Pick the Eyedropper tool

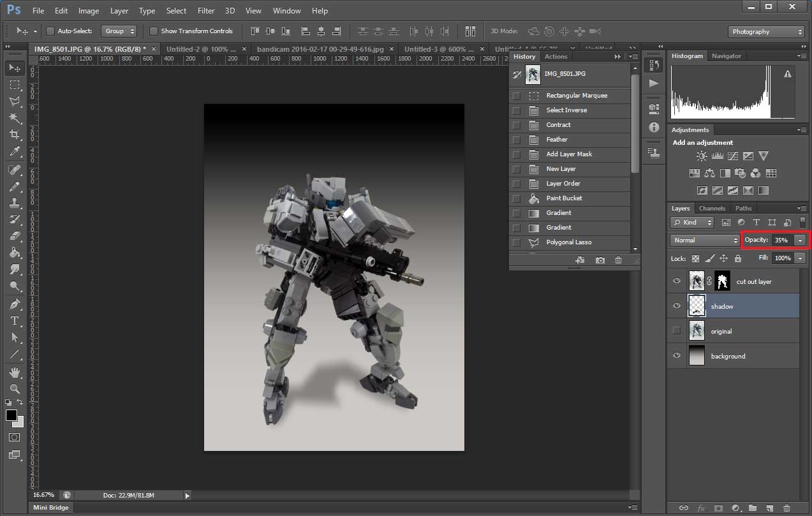(x=15, y=152)
